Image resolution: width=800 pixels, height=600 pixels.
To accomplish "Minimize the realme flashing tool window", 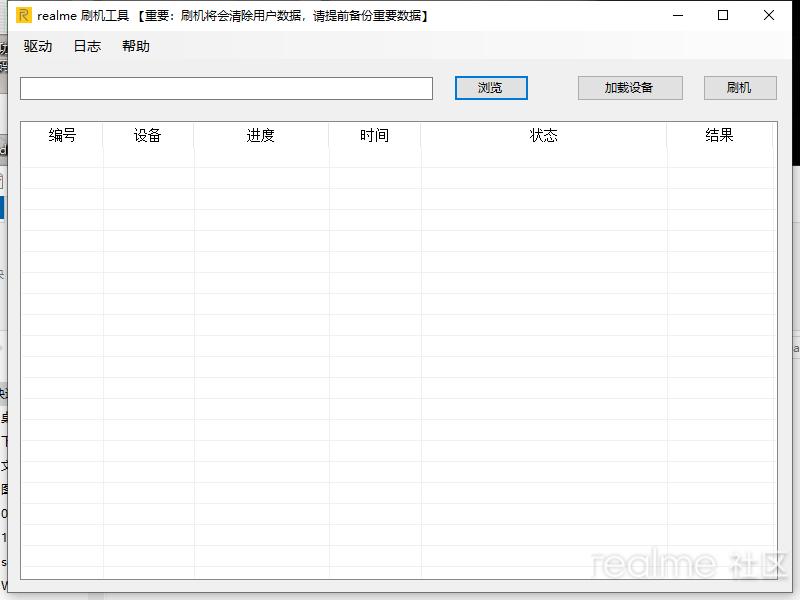I will pyautogui.click(x=677, y=15).
